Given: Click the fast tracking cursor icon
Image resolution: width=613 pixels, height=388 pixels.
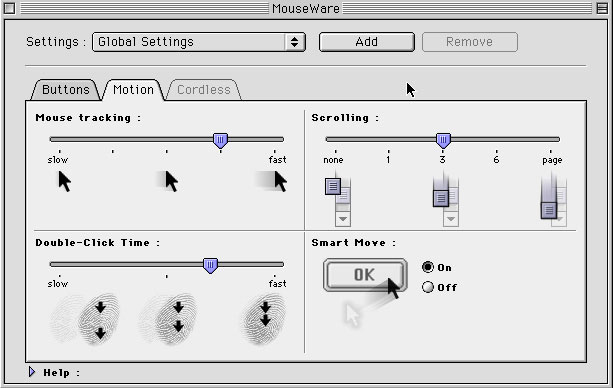Looking at the screenshot, I should 272,181.
